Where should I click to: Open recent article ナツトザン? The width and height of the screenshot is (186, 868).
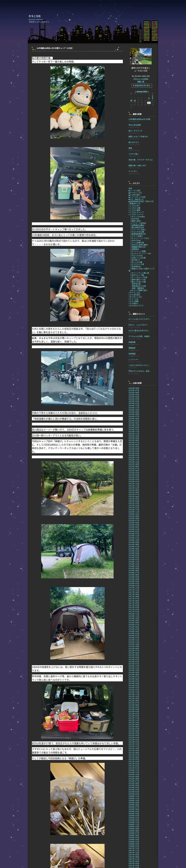(133, 171)
